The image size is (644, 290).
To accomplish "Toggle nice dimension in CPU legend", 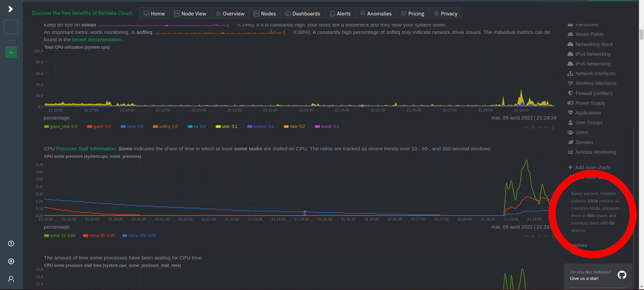I will tap(294, 127).
